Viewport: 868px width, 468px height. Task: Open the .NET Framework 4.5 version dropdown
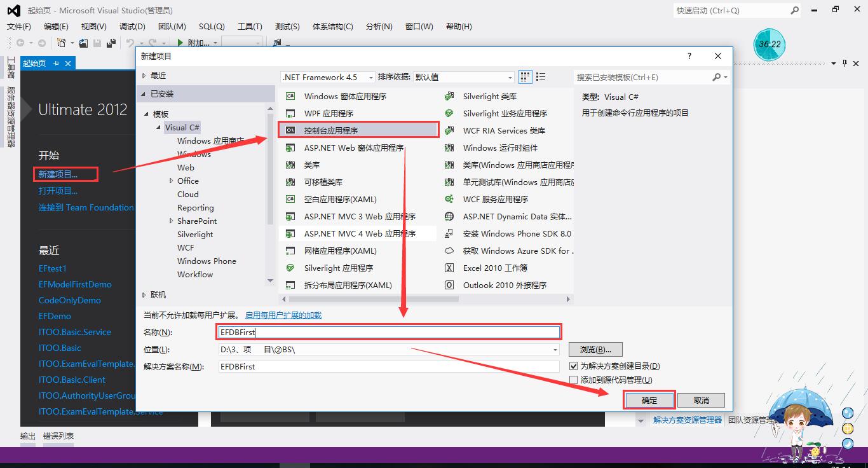pyautogui.click(x=371, y=78)
